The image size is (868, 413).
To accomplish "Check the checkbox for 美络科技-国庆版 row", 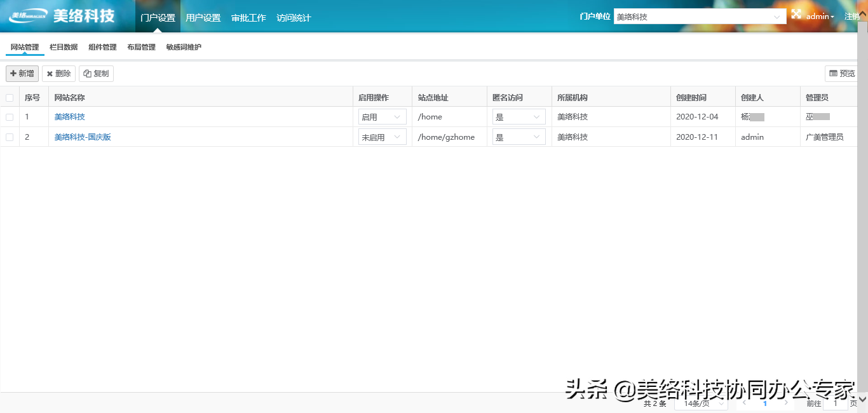I will tap(10, 137).
